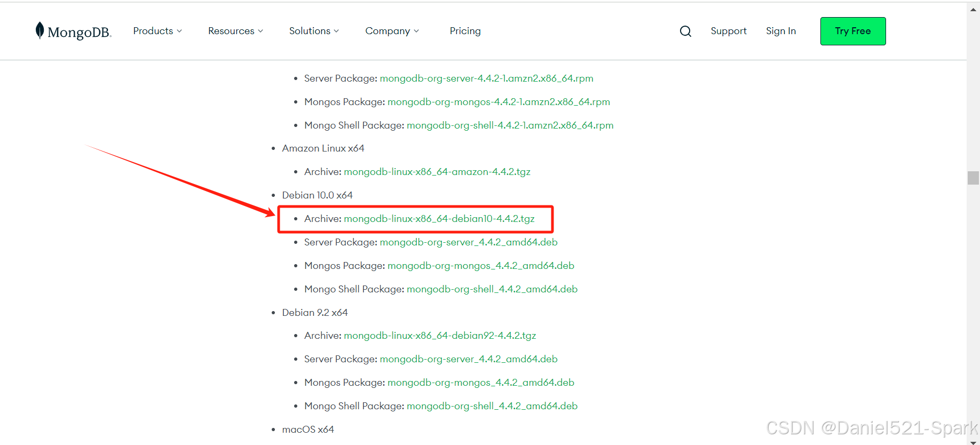Select the Debian 10.0 x64 heading text
Image resolution: width=980 pixels, height=445 pixels.
317,195
